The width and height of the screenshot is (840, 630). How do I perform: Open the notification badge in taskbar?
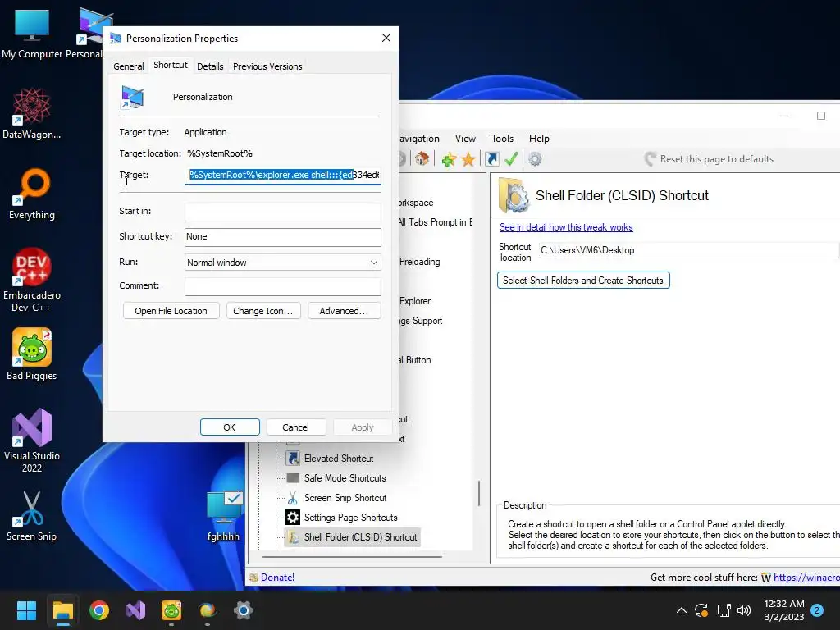tap(817, 610)
